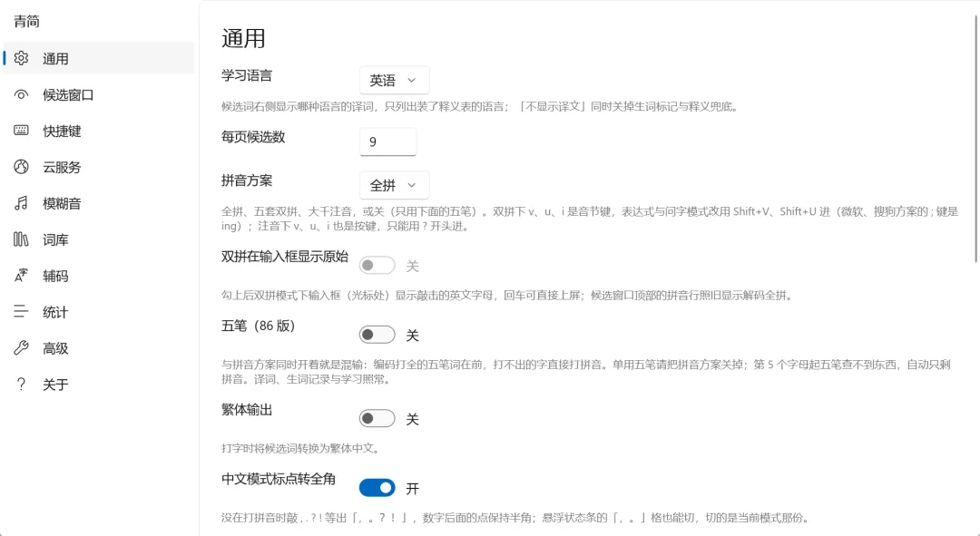Click the 通用 page heading
Viewport: 980px width, 536px height.
pos(243,38)
